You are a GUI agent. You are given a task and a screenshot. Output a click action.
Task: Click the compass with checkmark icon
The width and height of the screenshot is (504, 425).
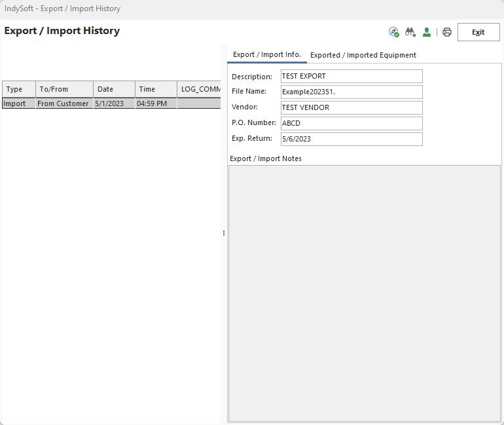pyautogui.click(x=394, y=32)
